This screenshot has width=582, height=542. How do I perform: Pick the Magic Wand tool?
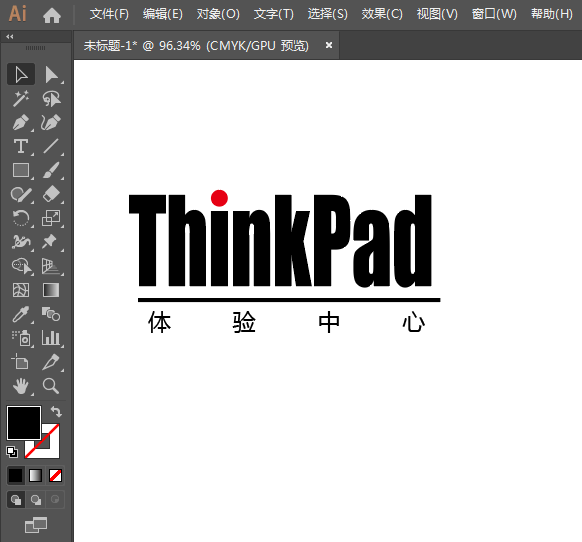[x=21, y=98]
